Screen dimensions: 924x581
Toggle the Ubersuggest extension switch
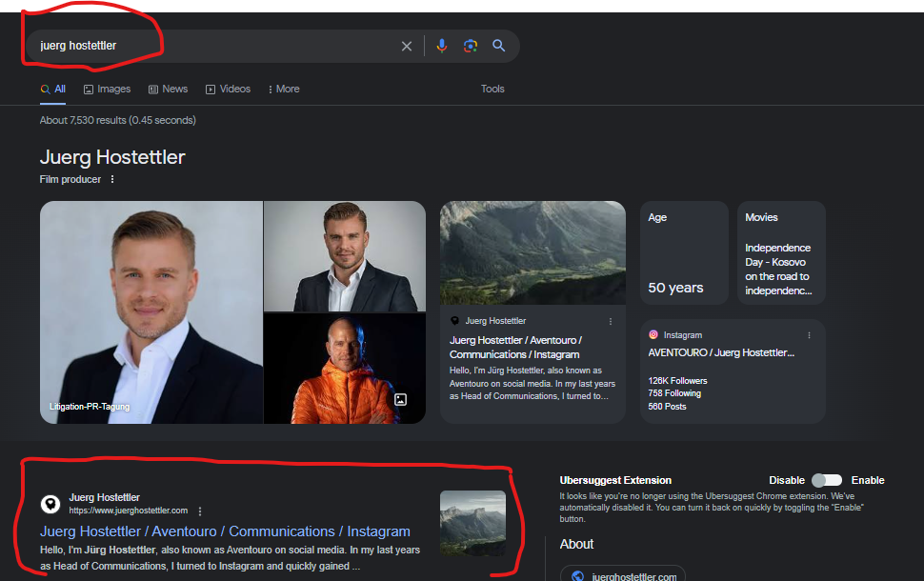click(826, 480)
